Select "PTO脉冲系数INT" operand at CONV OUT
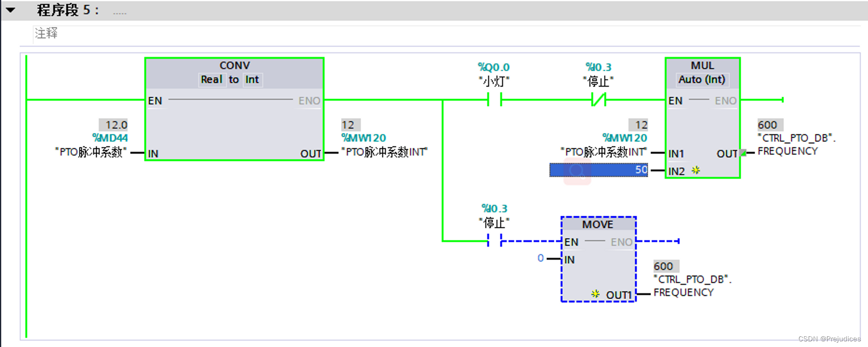 [385, 152]
